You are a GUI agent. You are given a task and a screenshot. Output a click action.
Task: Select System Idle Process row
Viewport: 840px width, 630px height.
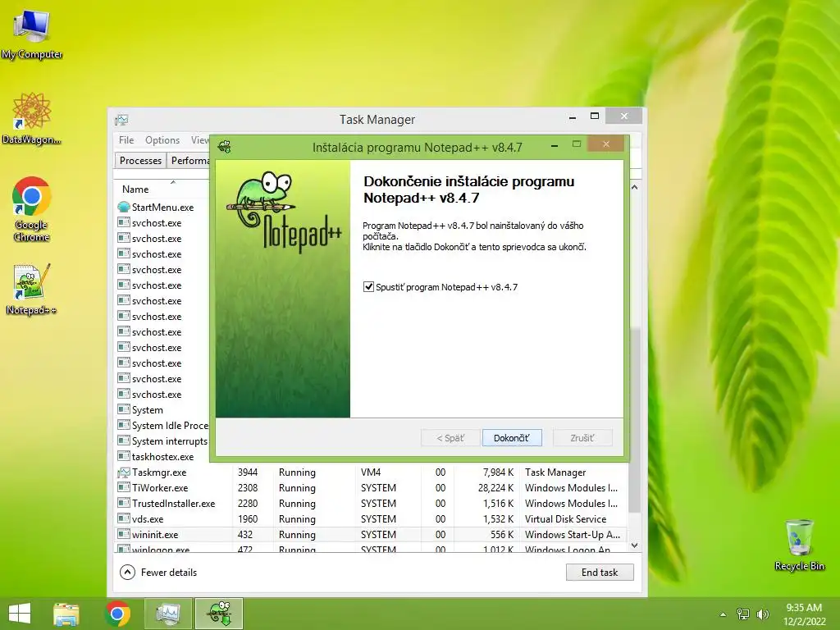point(163,426)
